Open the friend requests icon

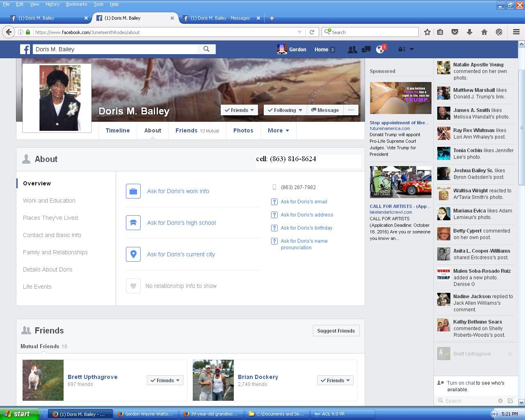tap(352, 49)
